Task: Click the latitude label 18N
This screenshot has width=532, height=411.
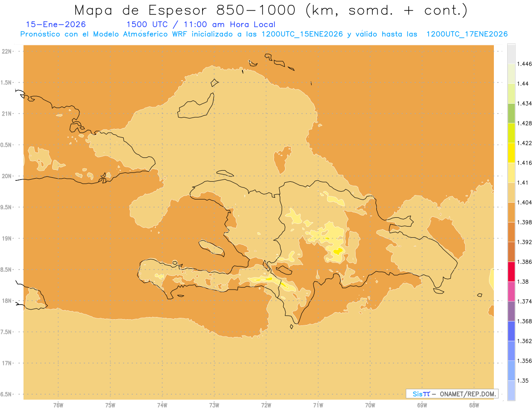Action: point(7,301)
